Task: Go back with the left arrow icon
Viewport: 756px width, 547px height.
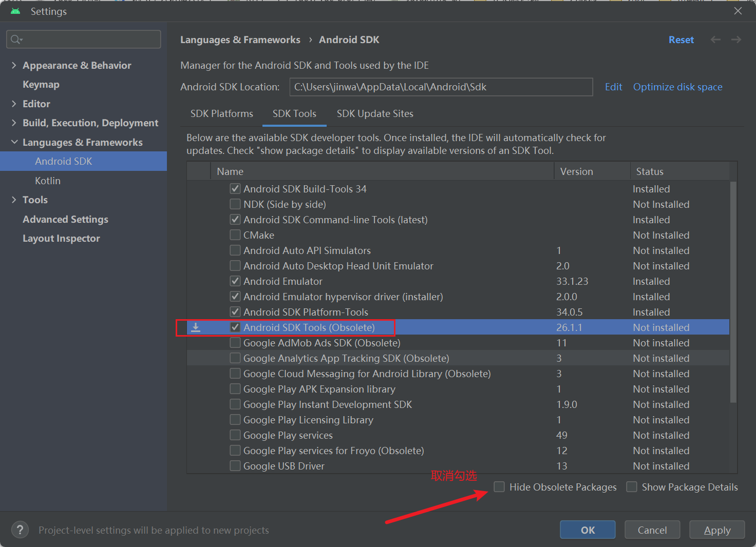Action: [x=715, y=40]
